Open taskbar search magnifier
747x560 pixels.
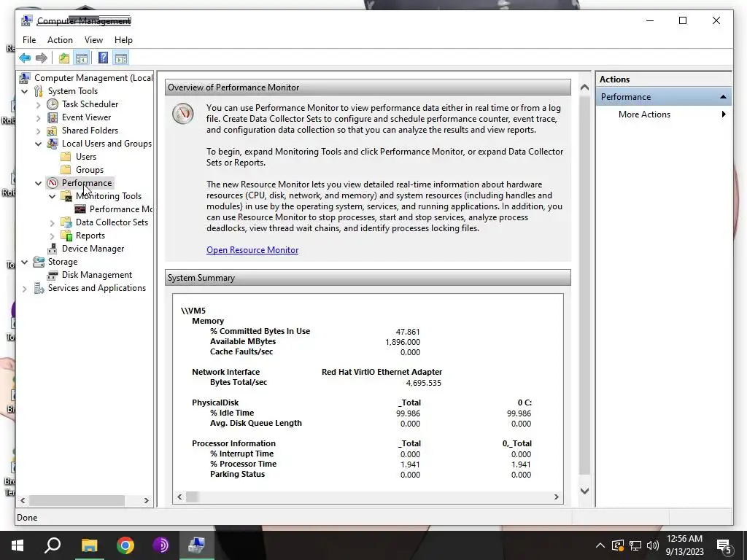point(53,545)
